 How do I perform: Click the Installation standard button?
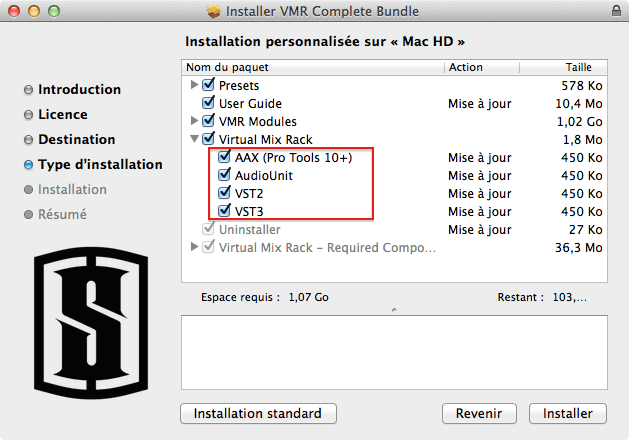pos(258,413)
